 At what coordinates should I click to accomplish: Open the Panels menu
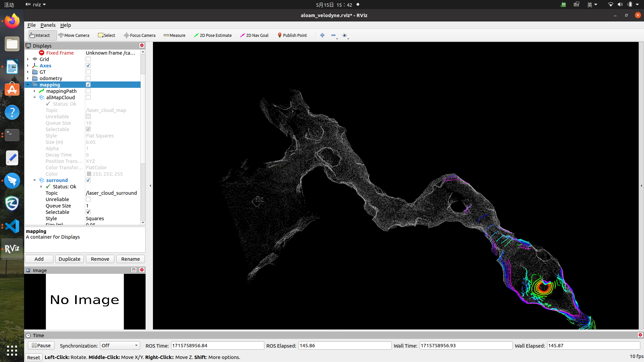(x=48, y=25)
